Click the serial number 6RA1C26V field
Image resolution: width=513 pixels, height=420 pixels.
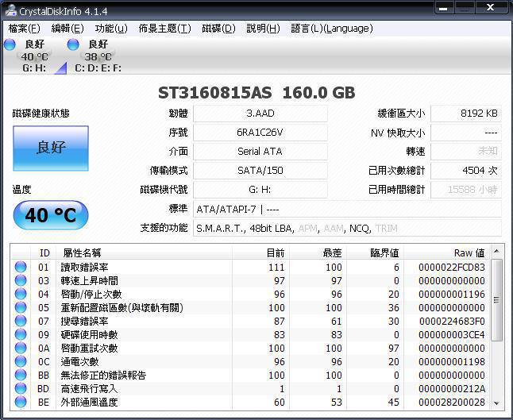click(x=260, y=133)
